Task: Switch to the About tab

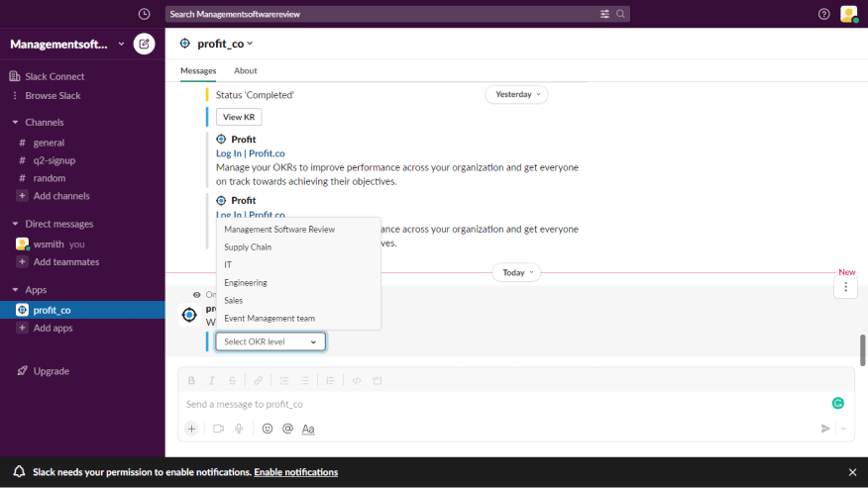Action: 245,71
